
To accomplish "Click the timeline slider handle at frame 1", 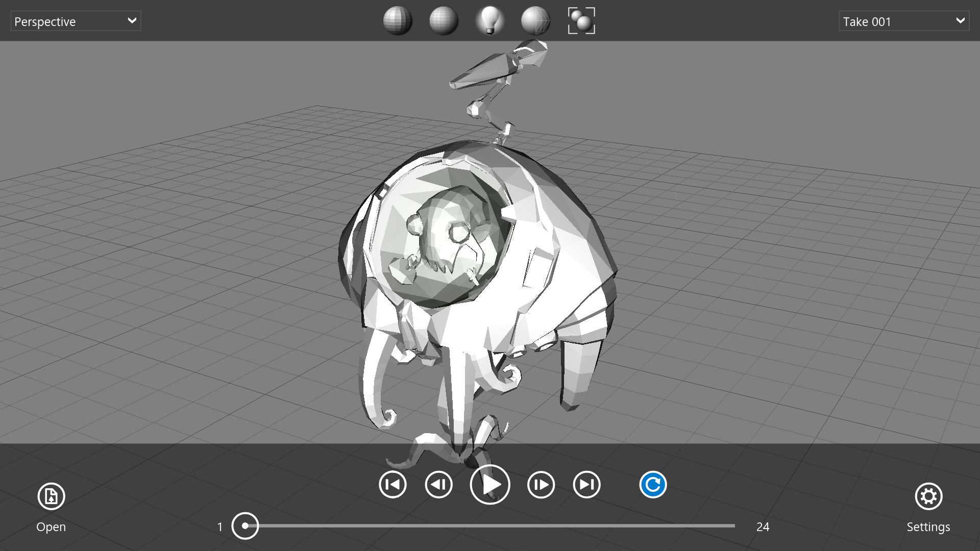I will coord(245,525).
